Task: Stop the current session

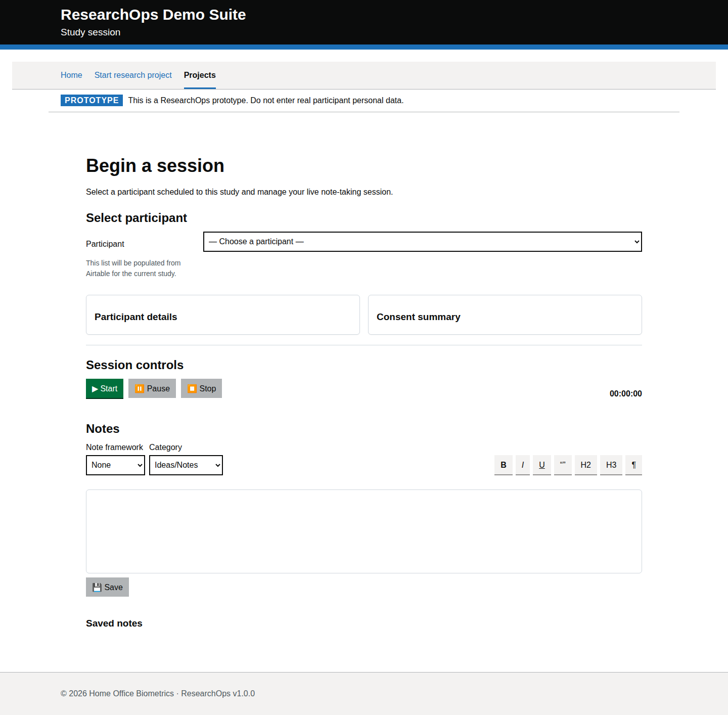Action: tap(201, 388)
